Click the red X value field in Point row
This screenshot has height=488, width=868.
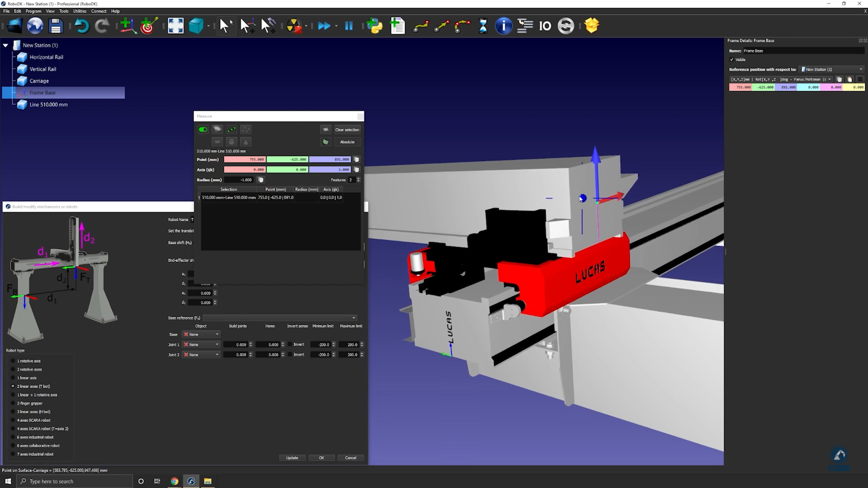[245, 160]
